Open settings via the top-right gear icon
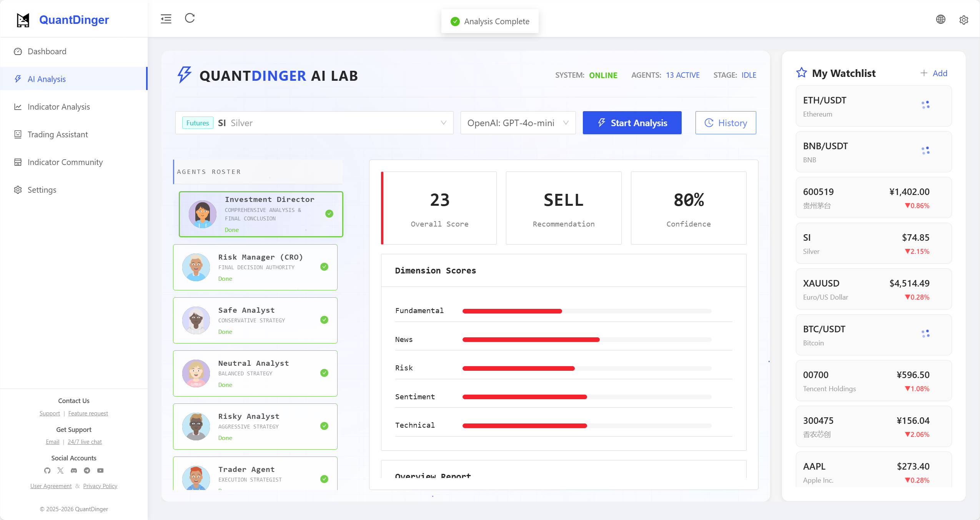 [963, 20]
